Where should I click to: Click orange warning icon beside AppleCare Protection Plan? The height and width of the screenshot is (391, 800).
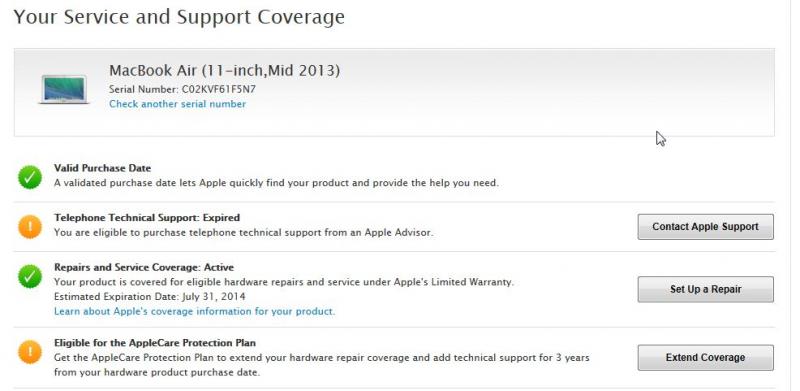30,352
